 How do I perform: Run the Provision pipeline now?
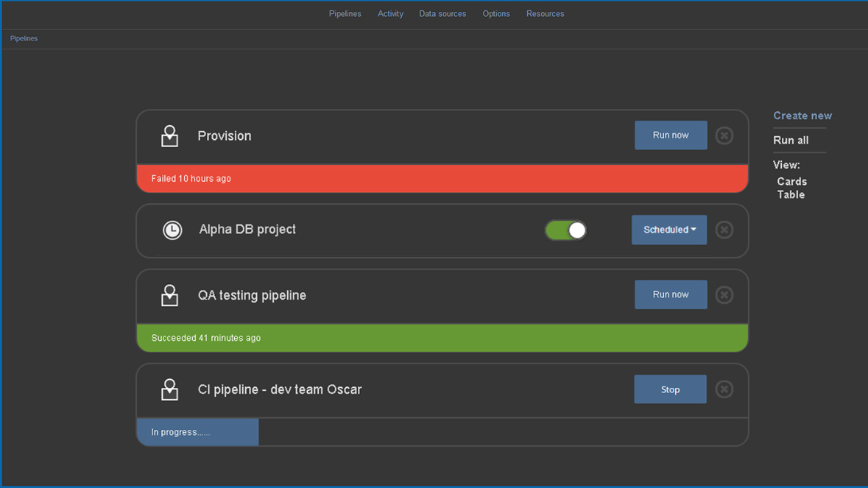(670, 135)
